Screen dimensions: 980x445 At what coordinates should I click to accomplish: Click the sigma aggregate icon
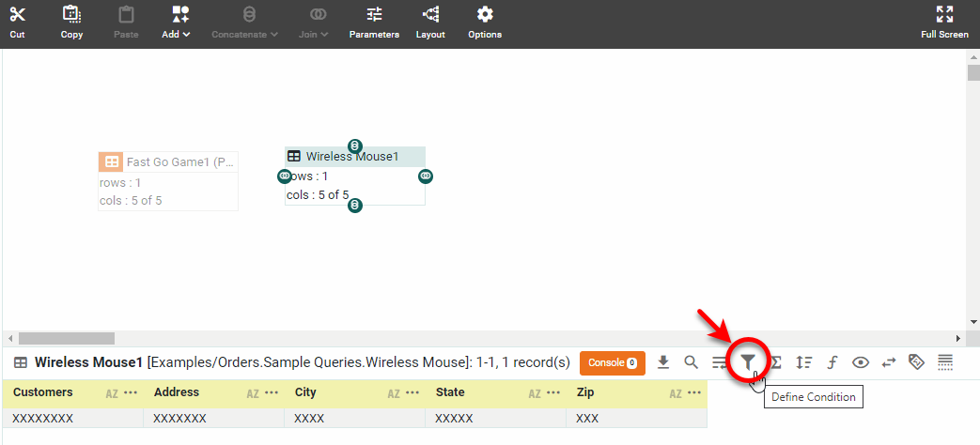pos(776,362)
